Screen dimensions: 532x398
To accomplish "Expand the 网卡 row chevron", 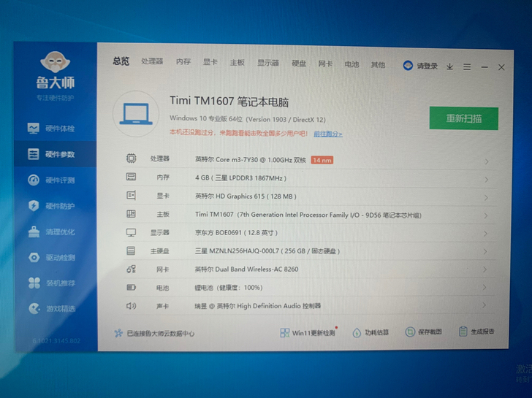I will (484, 269).
